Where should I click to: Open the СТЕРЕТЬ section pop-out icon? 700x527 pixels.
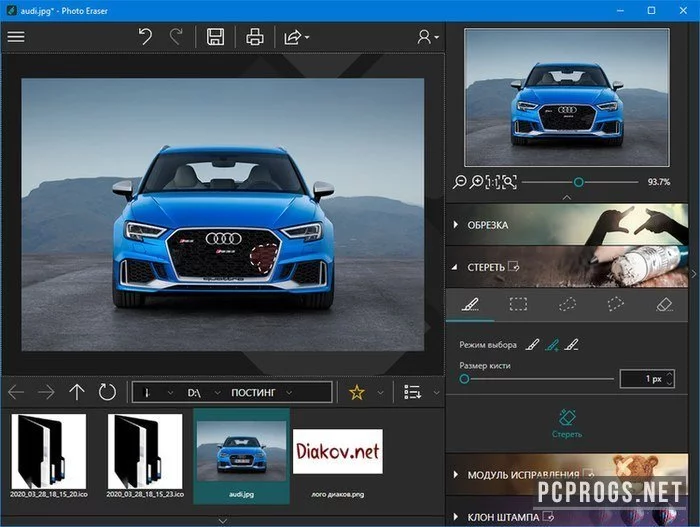coord(513,267)
